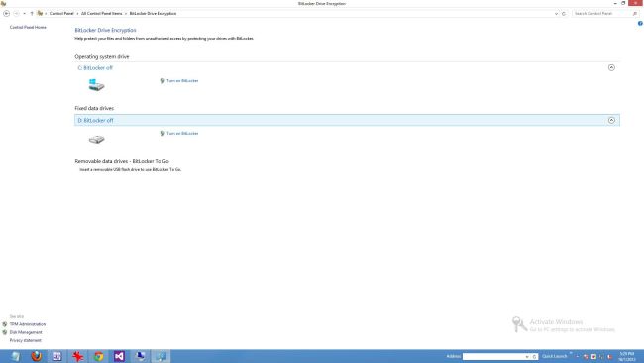Viewport: 644px width, 363px height.
Task: Open the taskbar Address dropdown arrow
Action: pyautogui.click(x=527, y=357)
